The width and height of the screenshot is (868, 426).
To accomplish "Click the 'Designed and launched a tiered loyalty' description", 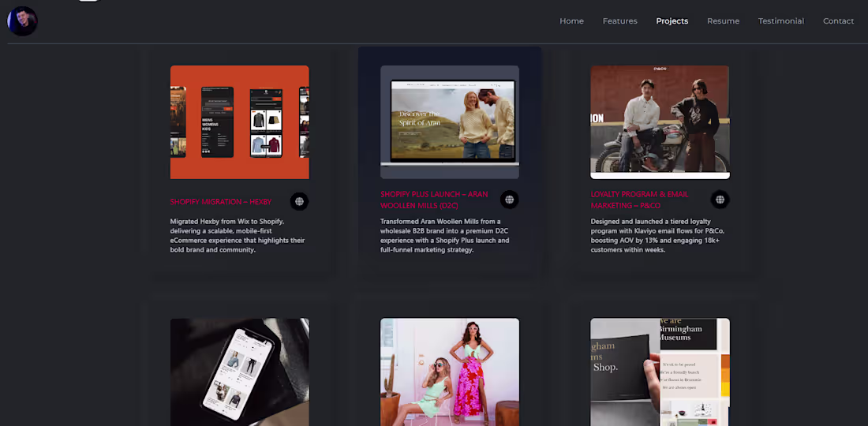I will [657, 236].
